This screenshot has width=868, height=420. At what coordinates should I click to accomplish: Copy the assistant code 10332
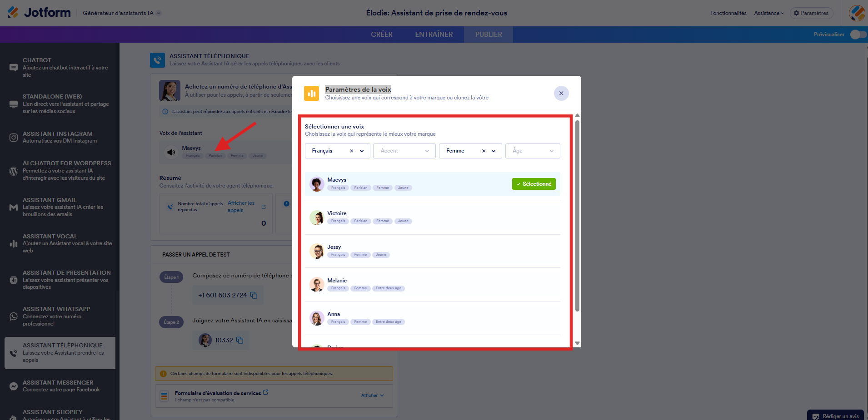pos(240,340)
